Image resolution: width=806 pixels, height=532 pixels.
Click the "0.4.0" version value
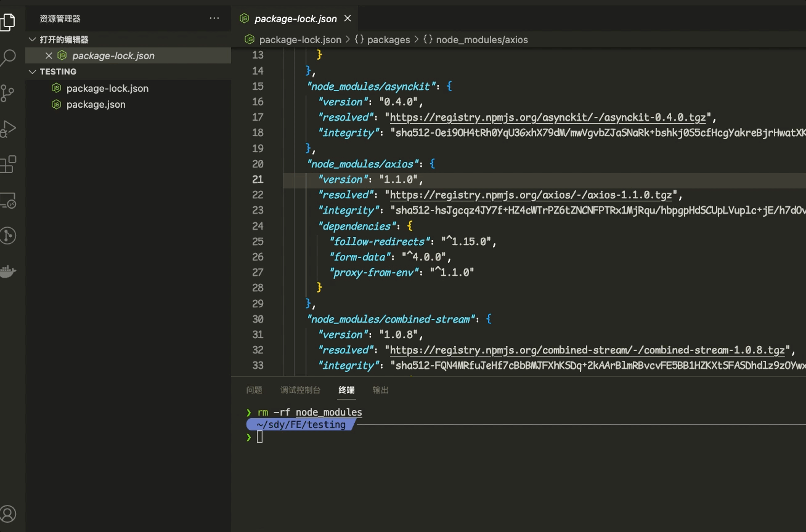pos(399,102)
